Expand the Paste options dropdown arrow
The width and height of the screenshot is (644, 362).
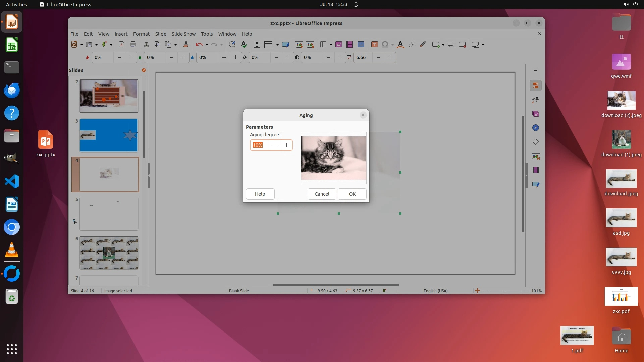click(175, 45)
